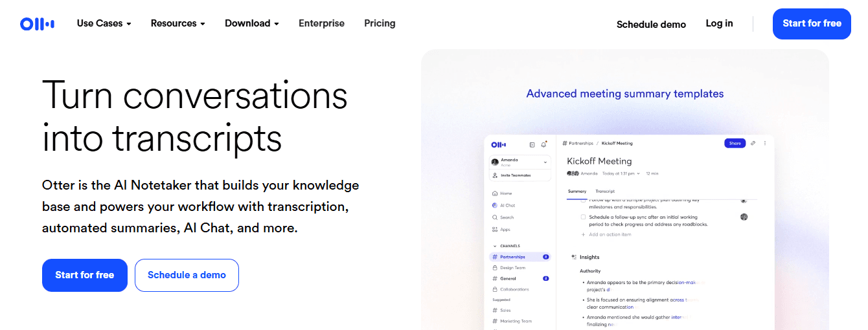Select the Marketing Team channel hash icon
Screen dimensions: 868x330
(x=495, y=321)
